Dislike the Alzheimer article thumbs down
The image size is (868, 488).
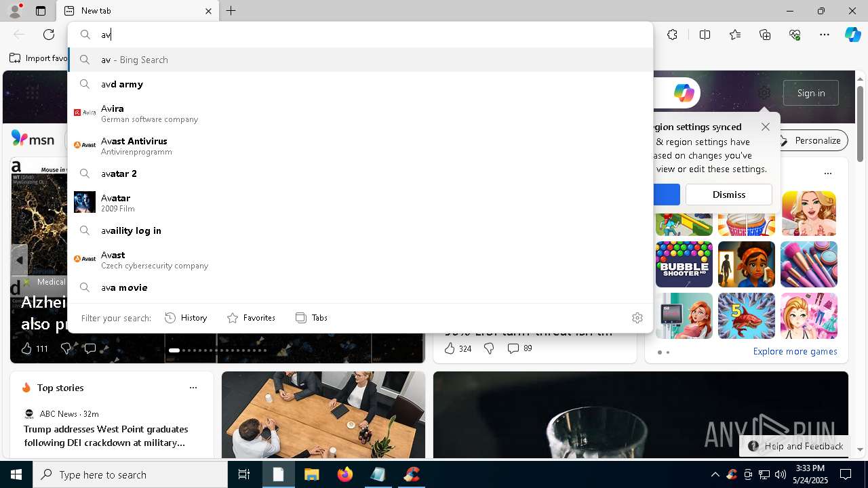[66, 348]
